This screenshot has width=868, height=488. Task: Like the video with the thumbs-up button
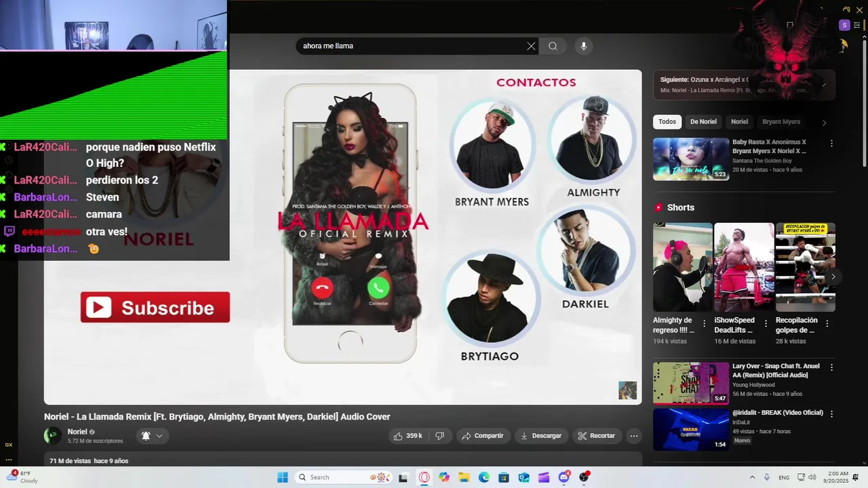(x=408, y=436)
